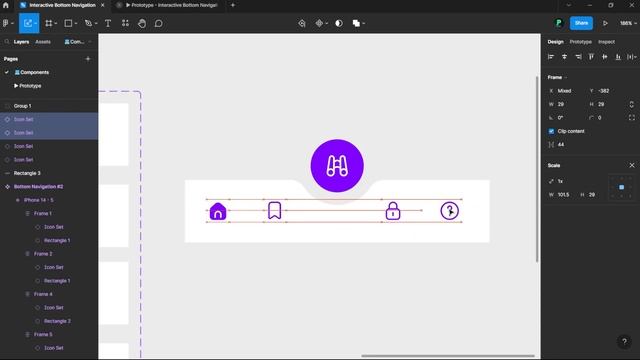Open a new tab with plus
The image size is (640, 360).
tap(233, 5)
